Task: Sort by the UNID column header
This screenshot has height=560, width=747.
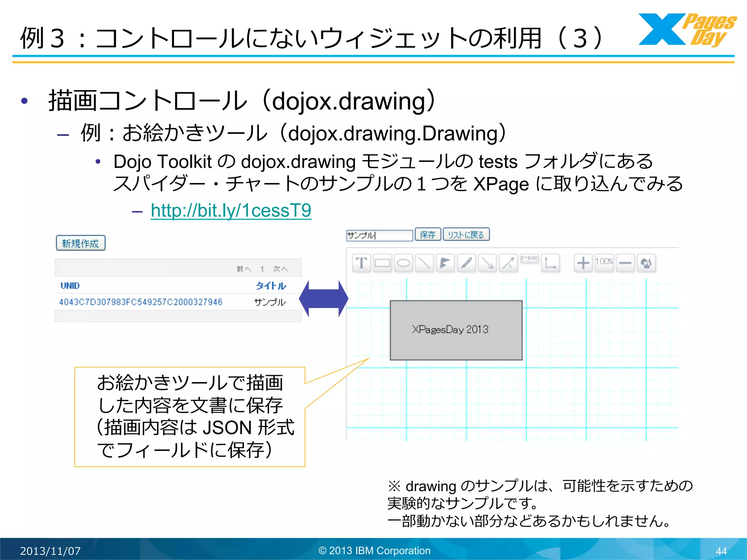Action: pos(70,285)
